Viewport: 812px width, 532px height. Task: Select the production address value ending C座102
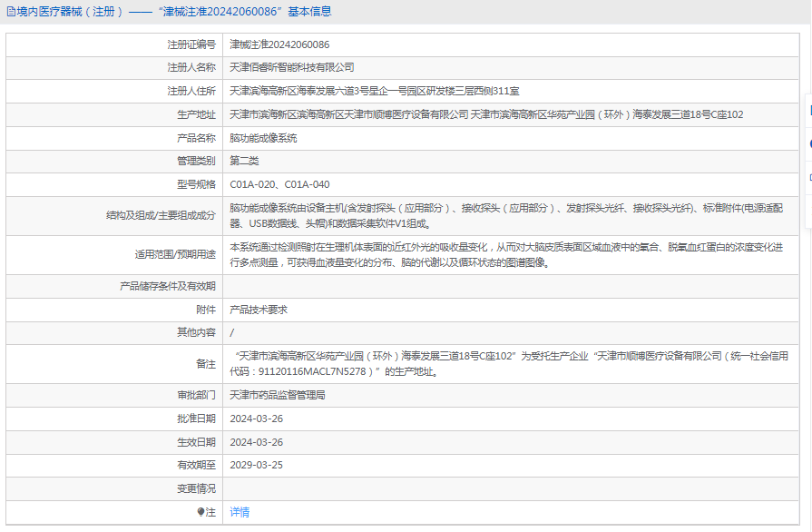(487, 114)
